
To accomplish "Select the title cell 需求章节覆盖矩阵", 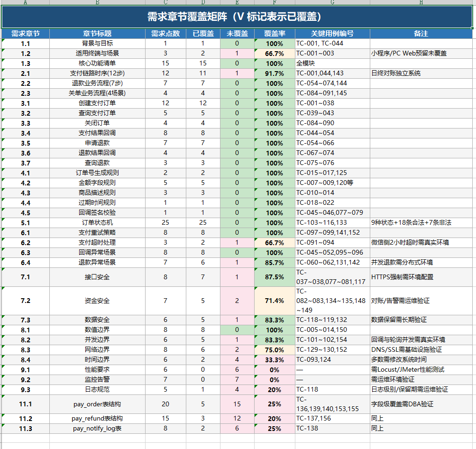I will point(237,17).
